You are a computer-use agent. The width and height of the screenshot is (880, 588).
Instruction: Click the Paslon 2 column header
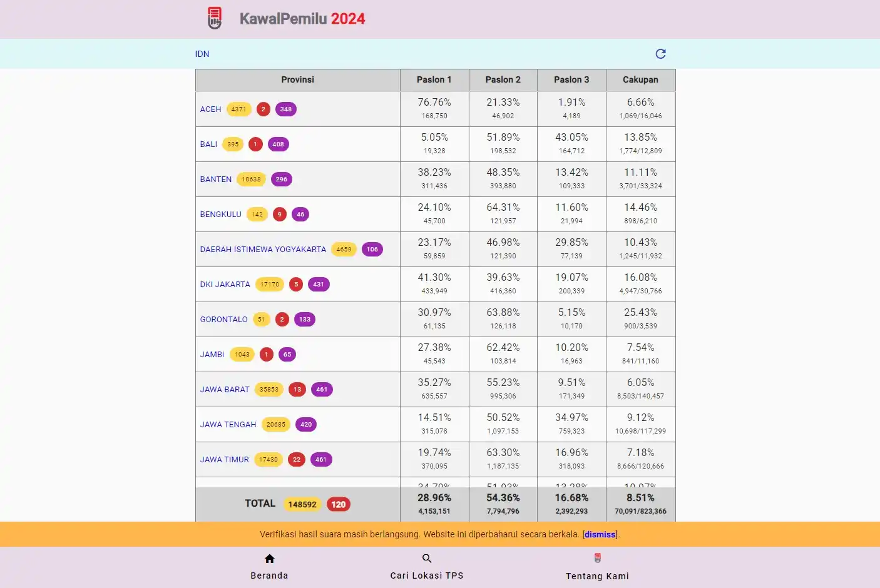[503, 80]
